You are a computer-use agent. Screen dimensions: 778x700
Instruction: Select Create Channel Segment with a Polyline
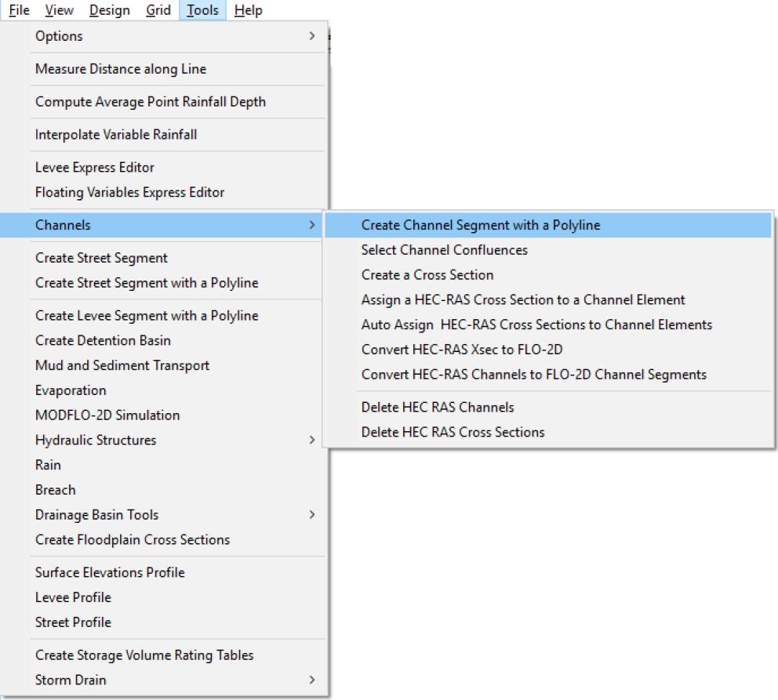tap(480, 225)
